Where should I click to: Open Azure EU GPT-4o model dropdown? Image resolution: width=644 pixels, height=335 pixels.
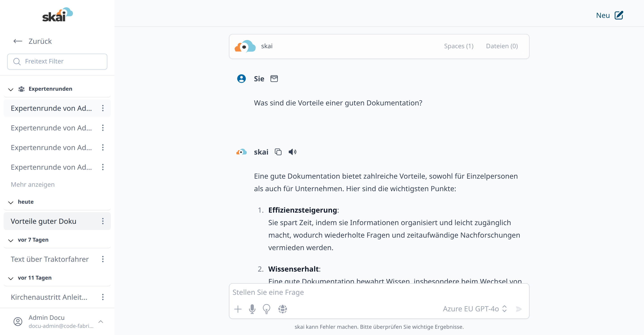[475, 309]
